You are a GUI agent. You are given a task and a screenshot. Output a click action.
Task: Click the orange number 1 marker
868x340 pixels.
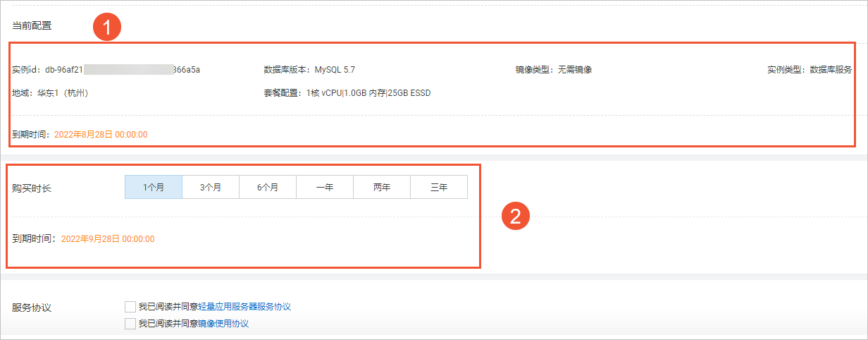(x=108, y=28)
